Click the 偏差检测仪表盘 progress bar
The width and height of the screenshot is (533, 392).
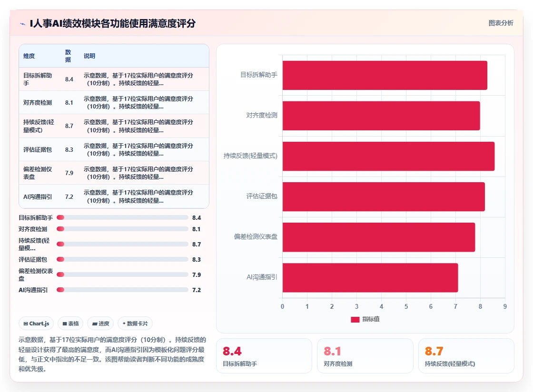click(122, 274)
